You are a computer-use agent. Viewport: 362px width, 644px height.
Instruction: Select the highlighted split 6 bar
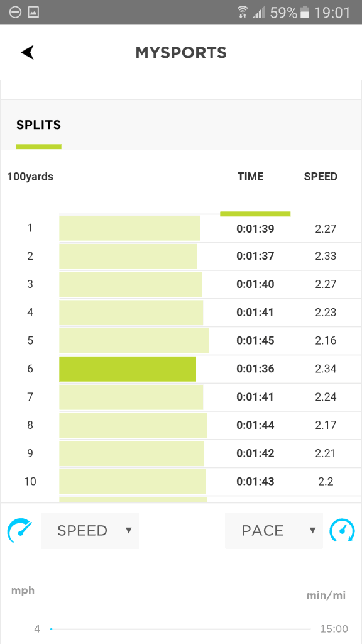point(128,369)
